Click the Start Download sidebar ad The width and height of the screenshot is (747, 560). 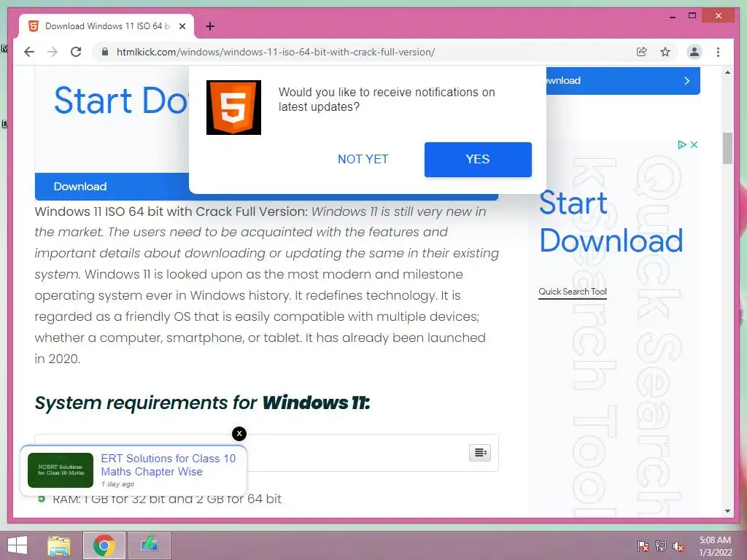click(611, 222)
